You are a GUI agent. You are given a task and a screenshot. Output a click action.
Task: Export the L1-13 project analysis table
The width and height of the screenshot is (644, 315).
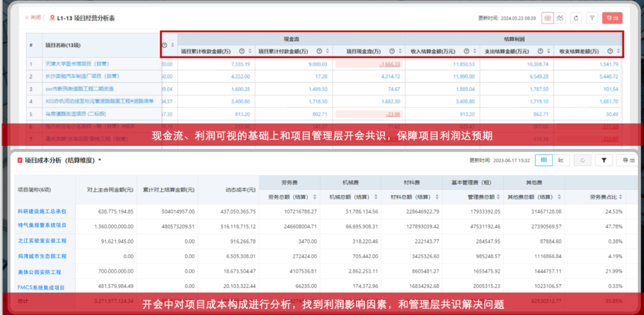(612, 18)
